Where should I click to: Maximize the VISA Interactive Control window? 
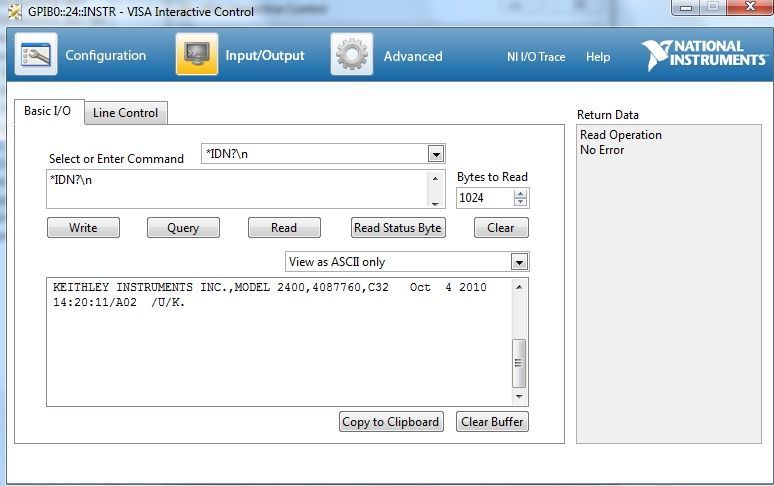pyautogui.click(x=713, y=7)
